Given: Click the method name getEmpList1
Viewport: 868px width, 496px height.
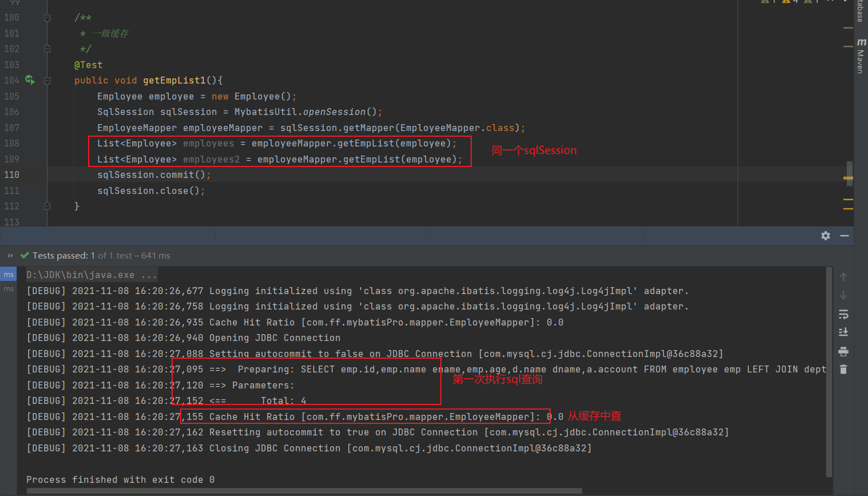Looking at the screenshot, I should click(x=174, y=81).
